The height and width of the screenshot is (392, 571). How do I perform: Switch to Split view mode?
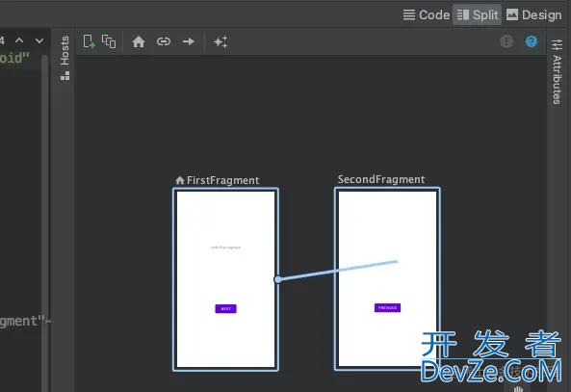tap(477, 15)
